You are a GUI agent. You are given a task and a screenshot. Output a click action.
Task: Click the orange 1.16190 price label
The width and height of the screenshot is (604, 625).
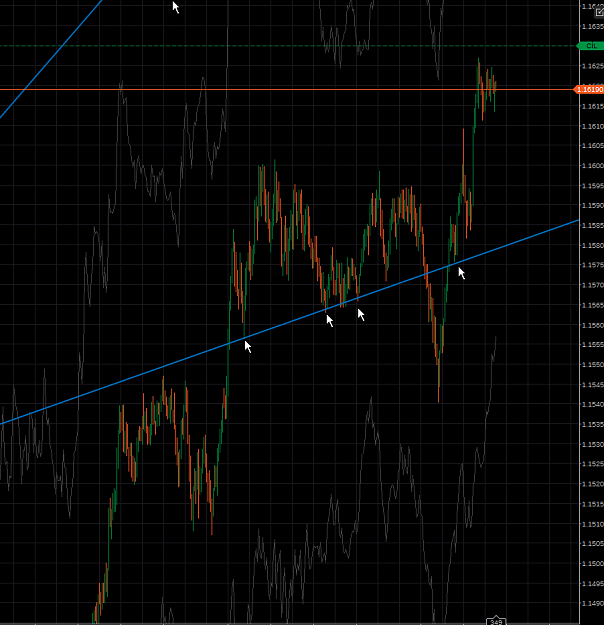click(x=589, y=89)
